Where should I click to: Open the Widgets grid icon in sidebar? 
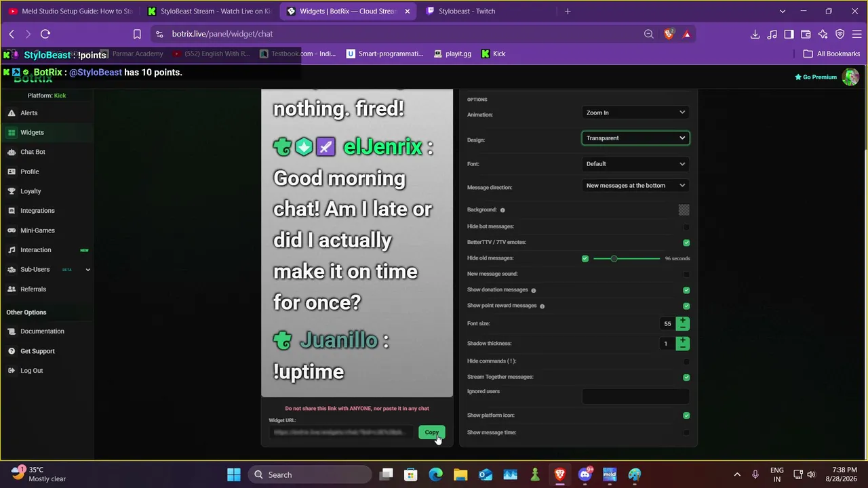(x=12, y=133)
